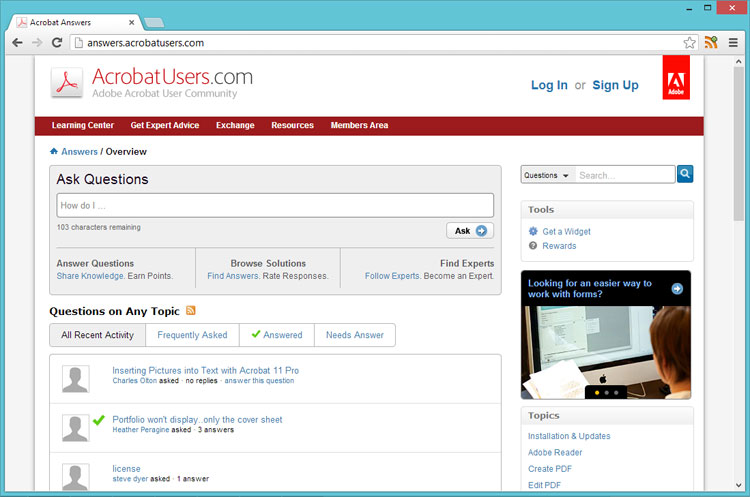Switch to Frequently Asked tab
Screen dimensions: 750x497
[192, 335]
